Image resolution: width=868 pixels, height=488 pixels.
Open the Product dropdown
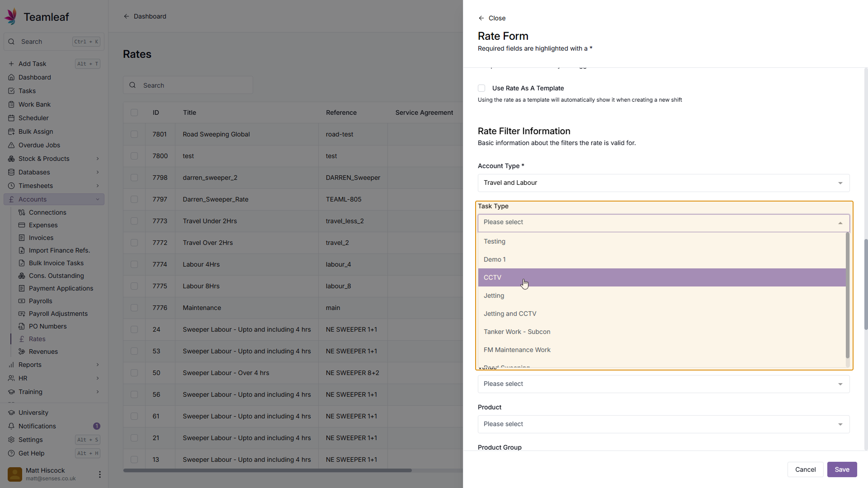click(x=663, y=424)
